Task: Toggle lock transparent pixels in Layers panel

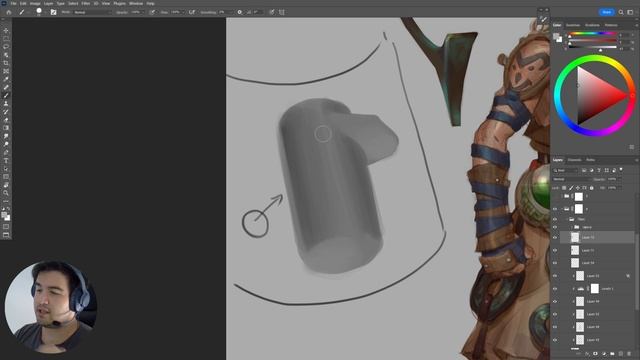Action: (564, 188)
